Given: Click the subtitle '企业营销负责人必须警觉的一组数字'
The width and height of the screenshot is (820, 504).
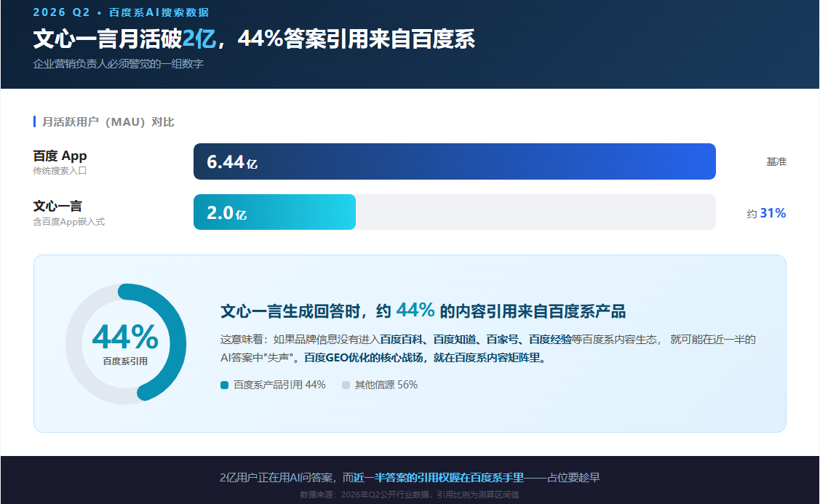Looking at the screenshot, I should point(118,64).
